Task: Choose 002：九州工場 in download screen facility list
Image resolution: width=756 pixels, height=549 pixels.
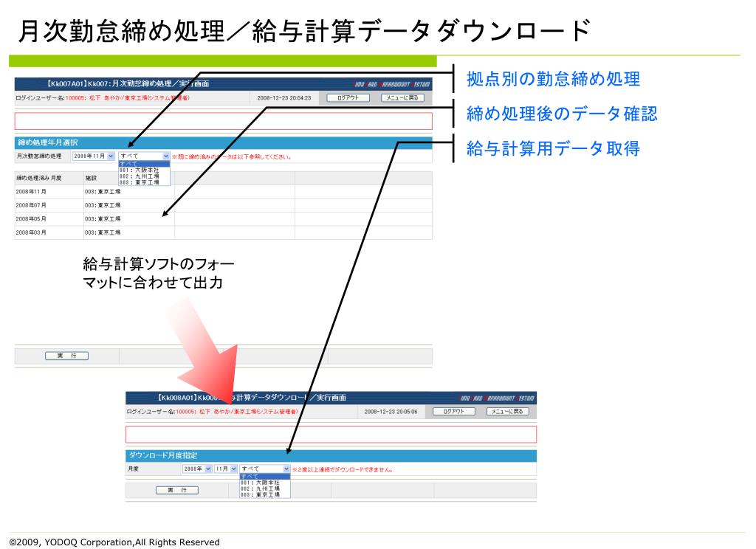Action: (265, 488)
